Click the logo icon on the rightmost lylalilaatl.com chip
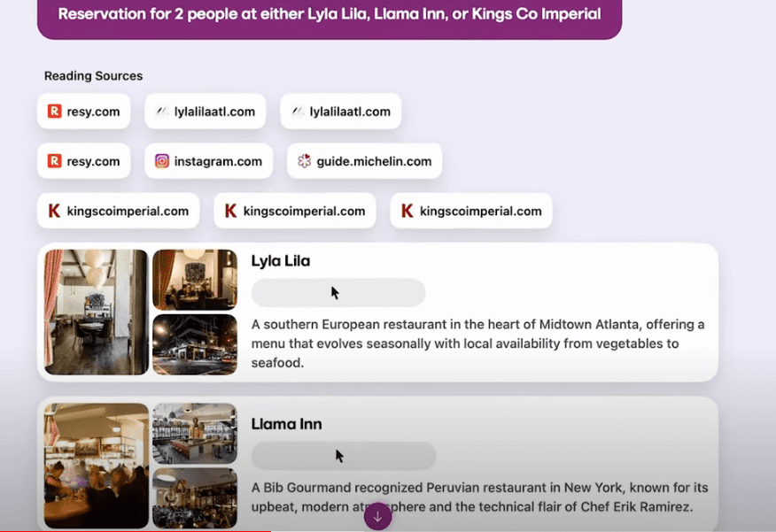This screenshot has height=532, width=776. [298, 112]
